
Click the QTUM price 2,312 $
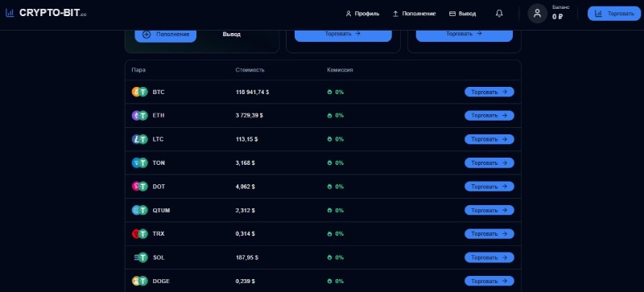tap(246, 210)
